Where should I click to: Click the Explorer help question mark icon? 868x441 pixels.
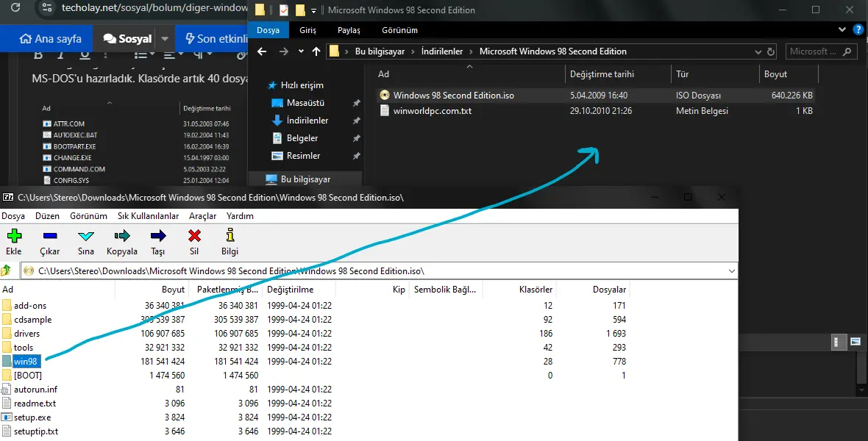(x=858, y=30)
